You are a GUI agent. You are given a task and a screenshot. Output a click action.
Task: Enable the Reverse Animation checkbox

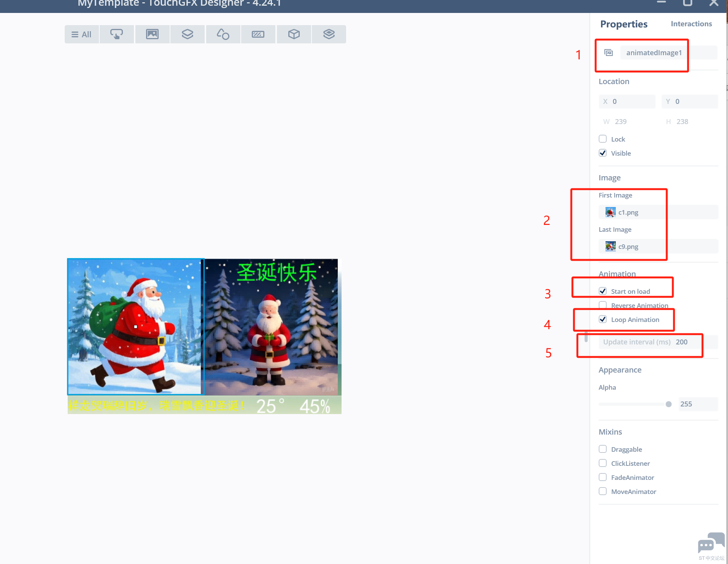[602, 305]
